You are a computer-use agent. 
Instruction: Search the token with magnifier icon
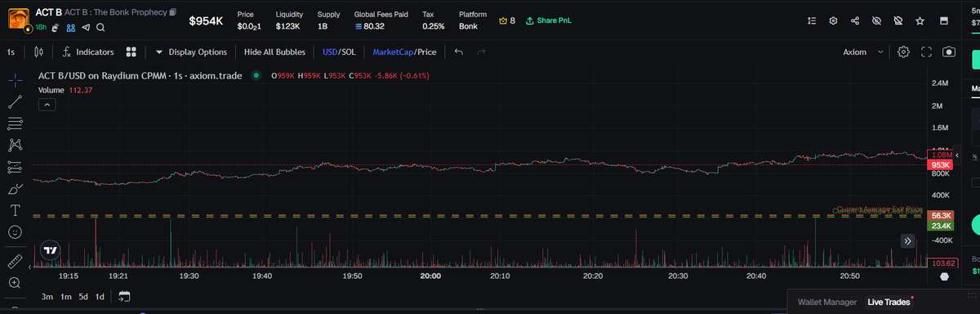coord(100,27)
